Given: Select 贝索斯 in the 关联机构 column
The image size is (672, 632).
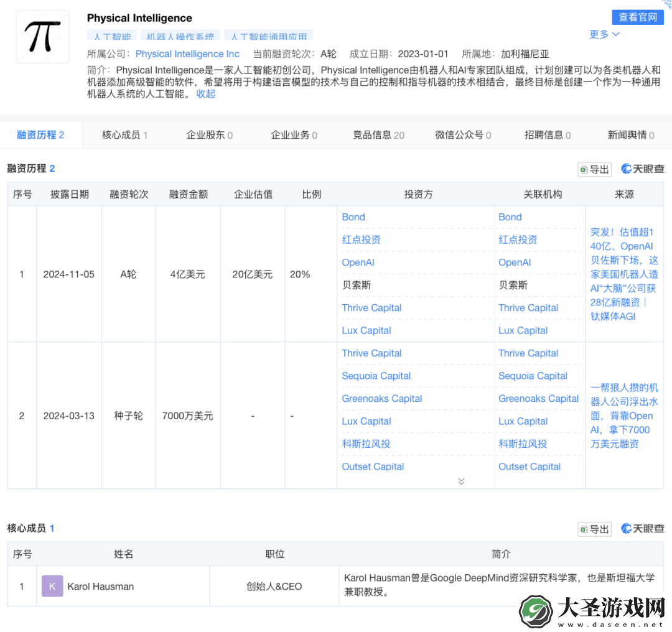Looking at the screenshot, I should pyautogui.click(x=513, y=286).
